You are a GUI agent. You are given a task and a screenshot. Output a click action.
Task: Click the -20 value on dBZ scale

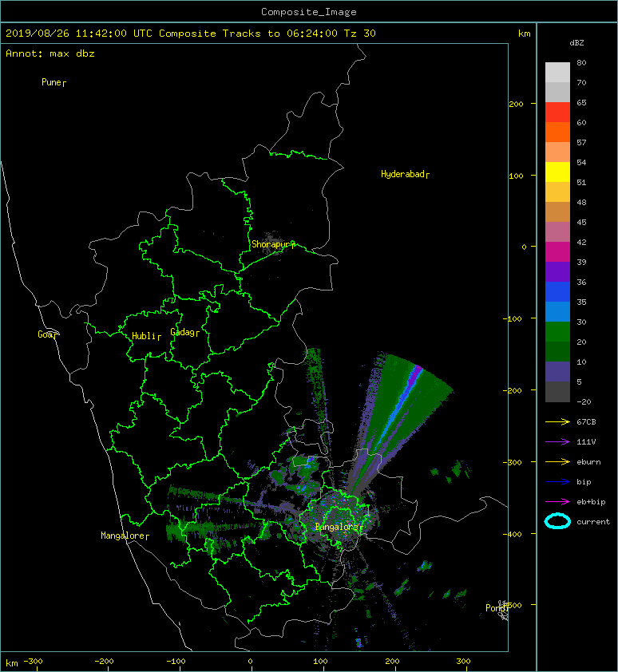(584, 402)
